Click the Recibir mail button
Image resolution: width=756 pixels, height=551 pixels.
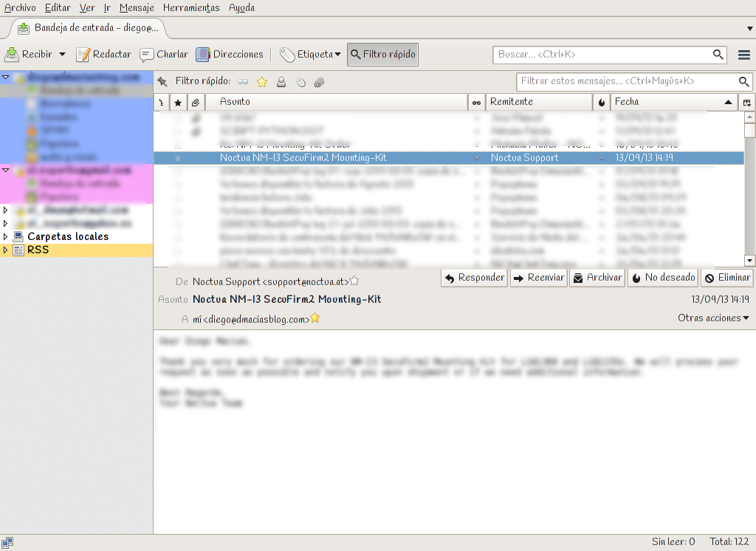click(x=29, y=54)
